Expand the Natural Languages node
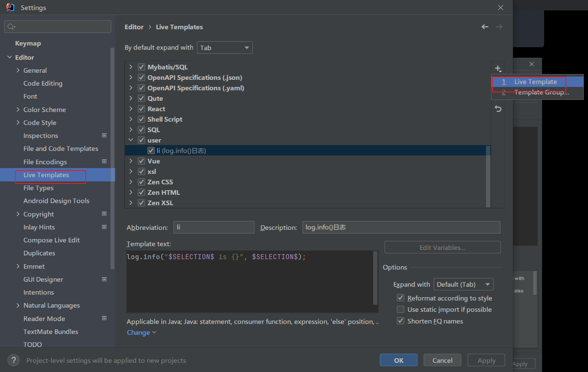Screen dimensions: 588x372 click(18, 305)
